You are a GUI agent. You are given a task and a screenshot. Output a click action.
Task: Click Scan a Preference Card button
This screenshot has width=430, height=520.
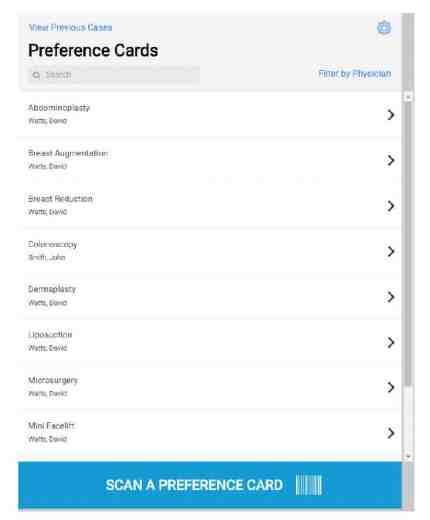click(x=210, y=485)
